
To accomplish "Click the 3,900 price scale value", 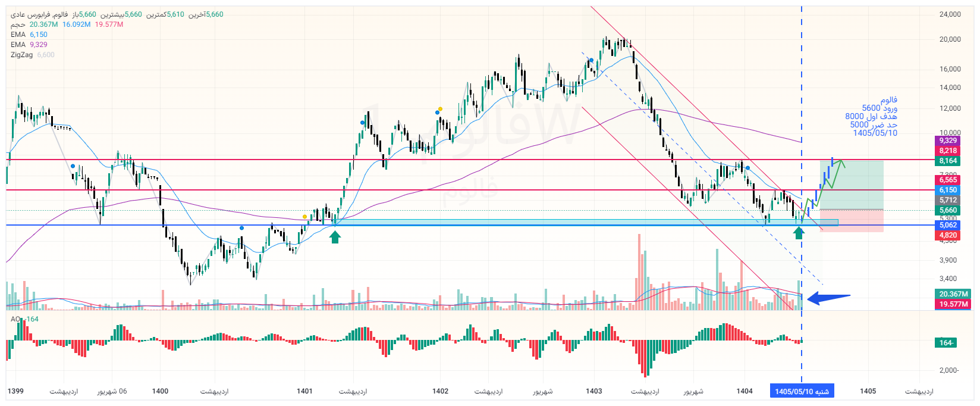I will [x=948, y=260].
